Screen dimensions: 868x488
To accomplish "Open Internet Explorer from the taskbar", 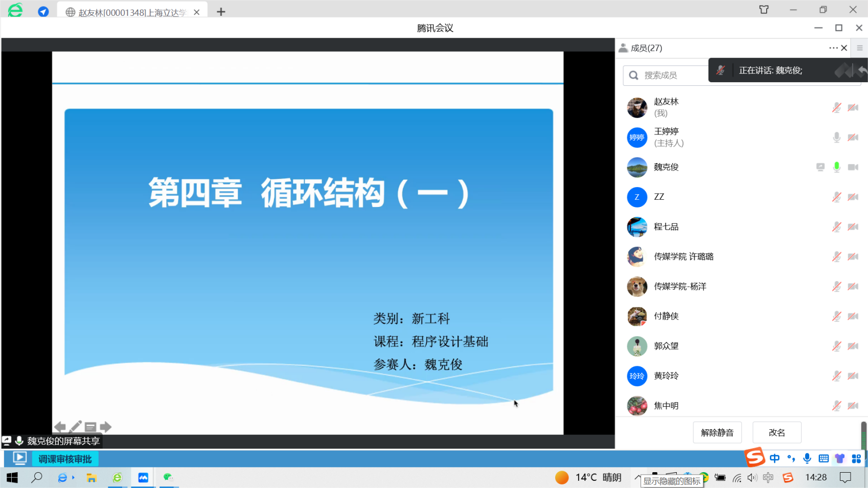I will click(x=63, y=478).
